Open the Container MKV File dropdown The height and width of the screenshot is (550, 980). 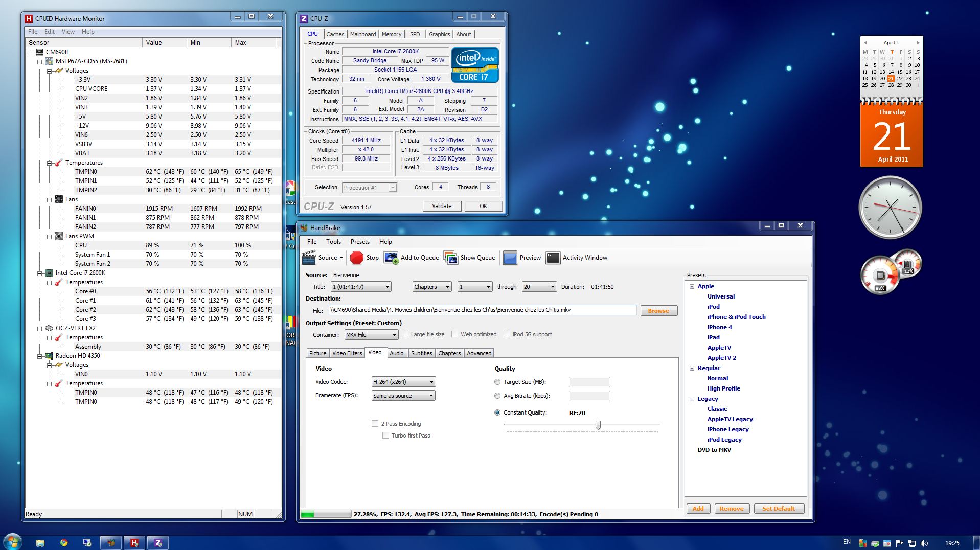pos(371,335)
